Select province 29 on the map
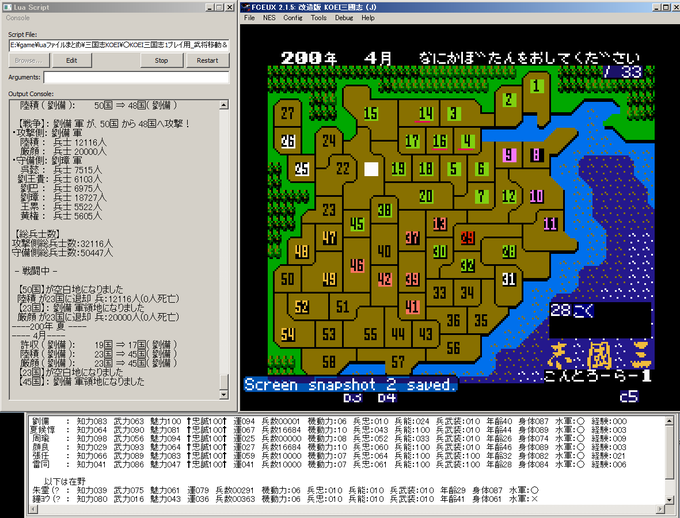The height and width of the screenshot is (518, 680). click(467, 238)
